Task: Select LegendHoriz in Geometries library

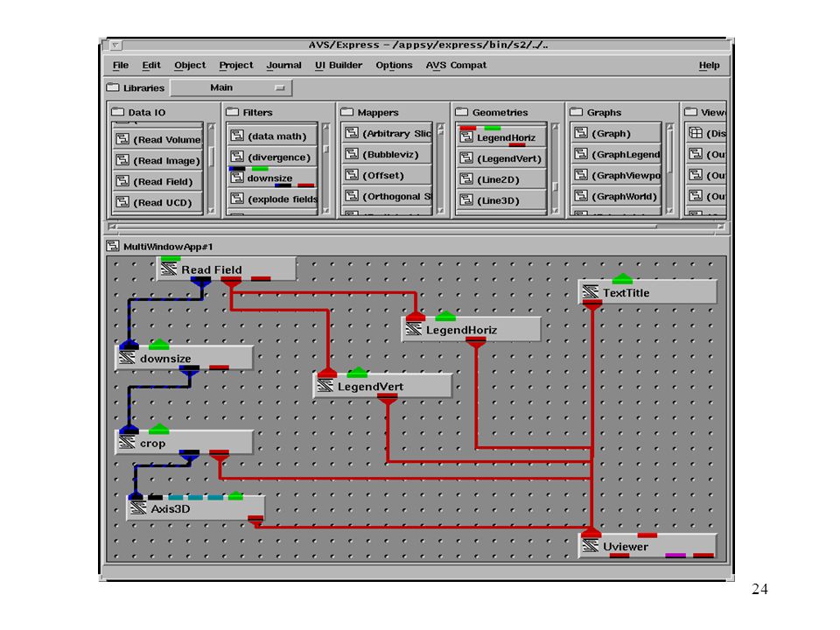Action: coord(501,137)
